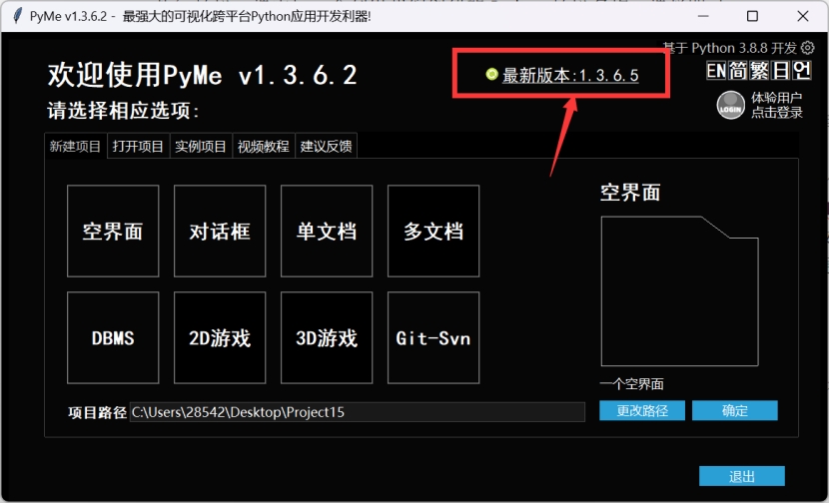Click the 空界面 preview title text
Image resolution: width=829 pixels, height=504 pixels.
[630, 193]
